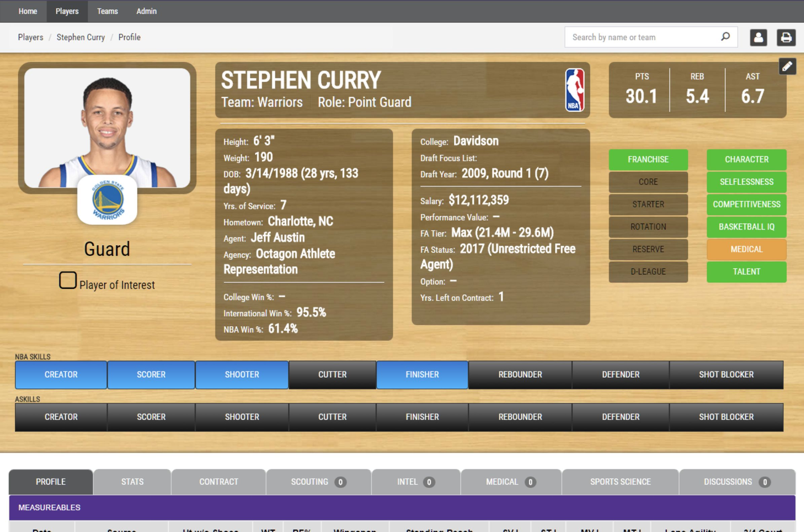
Task: Click the Selflessness button
Action: pos(747,182)
